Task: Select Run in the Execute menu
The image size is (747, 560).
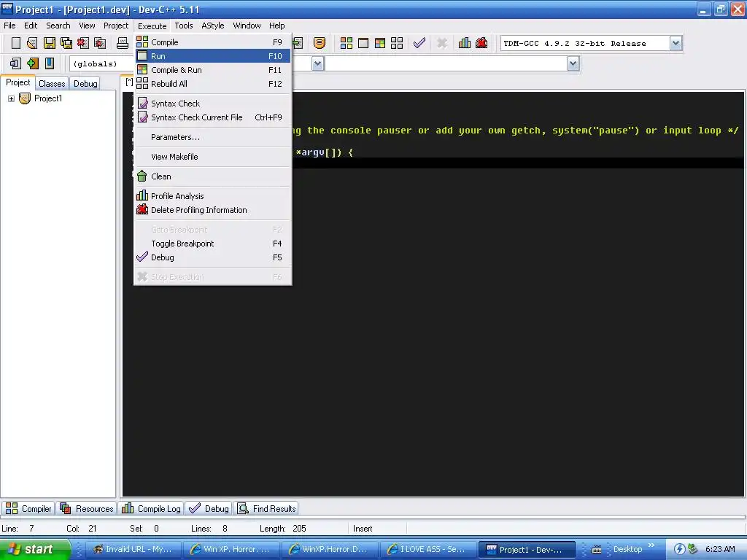Action: (212, 56)
